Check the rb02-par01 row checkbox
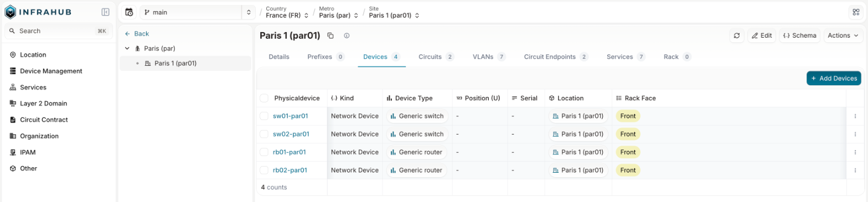 pyautogui.click(x=264, y=170)
